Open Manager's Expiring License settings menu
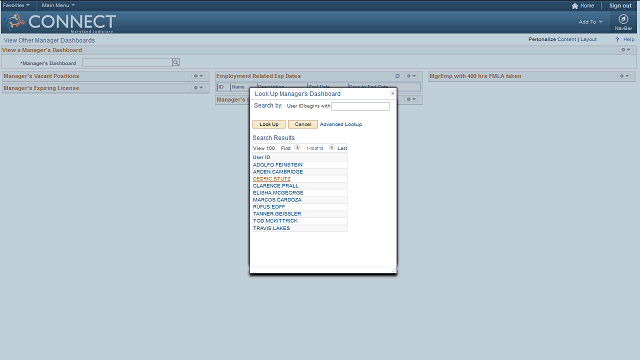Image resolution: width=640 pixels, height=360 pixels. pyautogui.click(x=198, y=88)
